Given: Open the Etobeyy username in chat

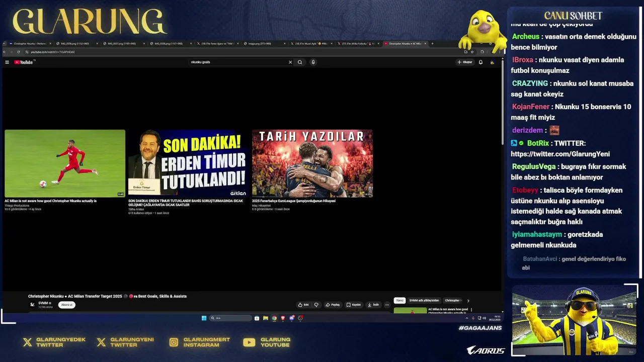Looking at the screenshot, I should (525, 190).
